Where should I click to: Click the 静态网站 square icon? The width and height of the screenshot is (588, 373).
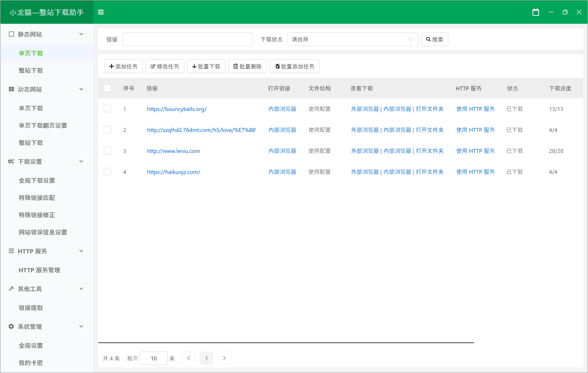coord(11,34)
